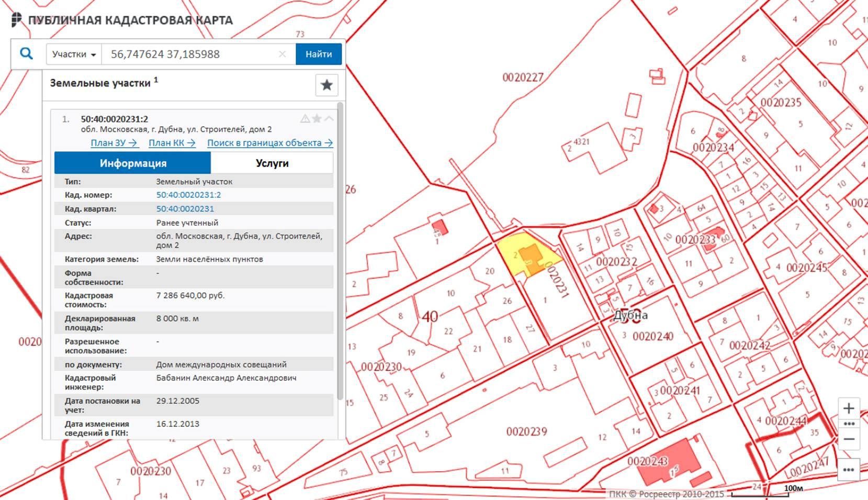Click the coordinates search input field
The height and width of the screenshot is (500, 868).
(x=191, y=54)
